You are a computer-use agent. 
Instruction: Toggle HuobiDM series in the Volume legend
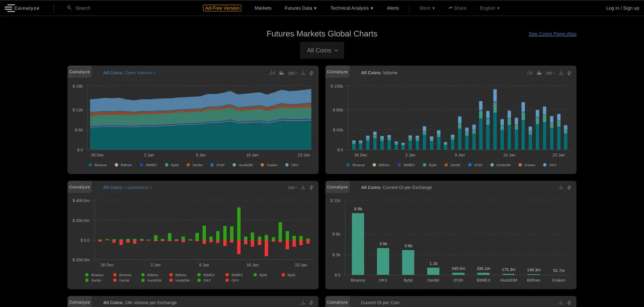tap(500, 165)
